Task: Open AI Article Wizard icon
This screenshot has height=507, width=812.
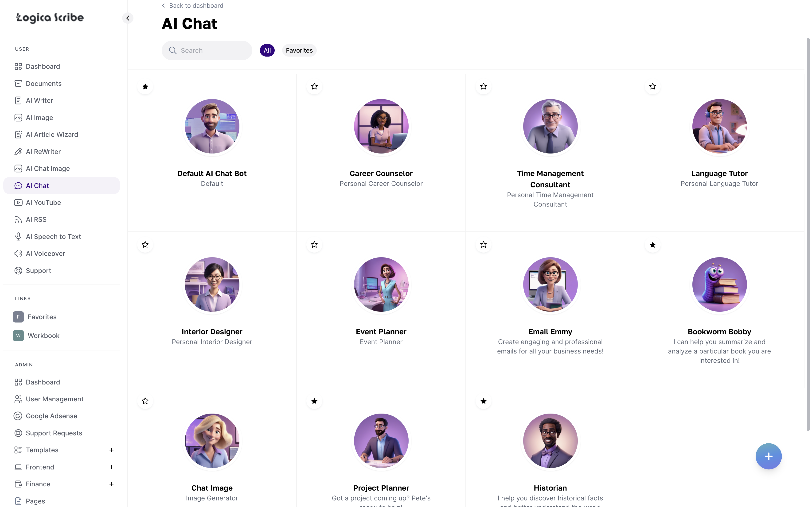Action: coord(18,134)
